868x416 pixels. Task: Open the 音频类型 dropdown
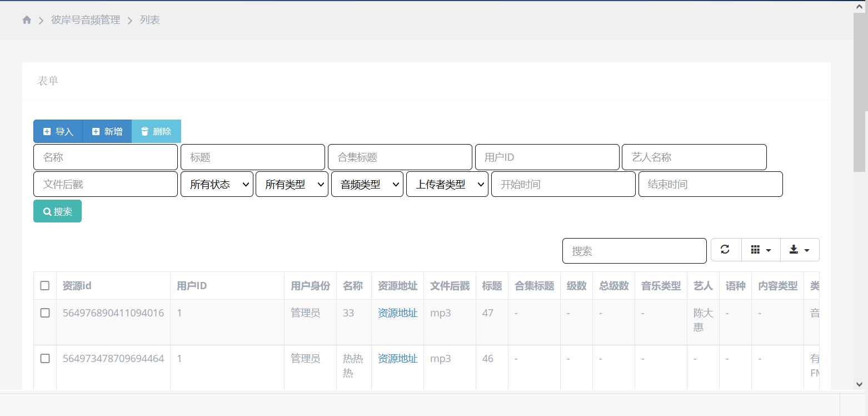click(x=367, y=184)
